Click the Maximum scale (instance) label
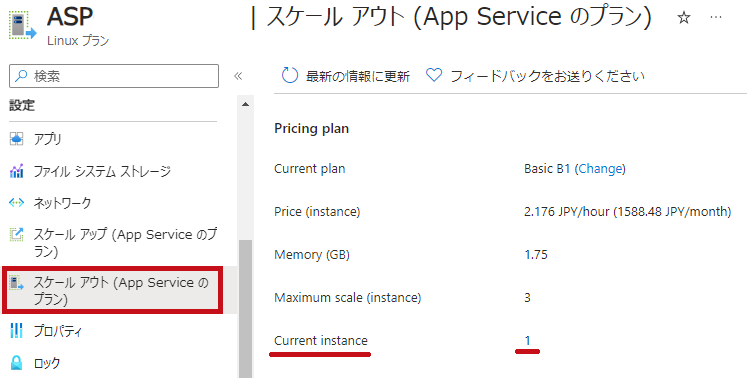 [348, 297]
